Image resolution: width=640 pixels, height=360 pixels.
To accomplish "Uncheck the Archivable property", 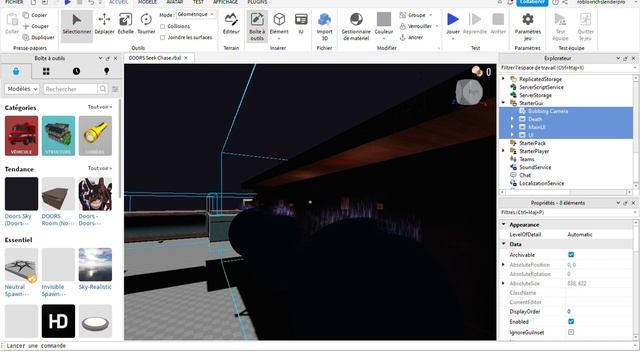I will pos(571,255).
